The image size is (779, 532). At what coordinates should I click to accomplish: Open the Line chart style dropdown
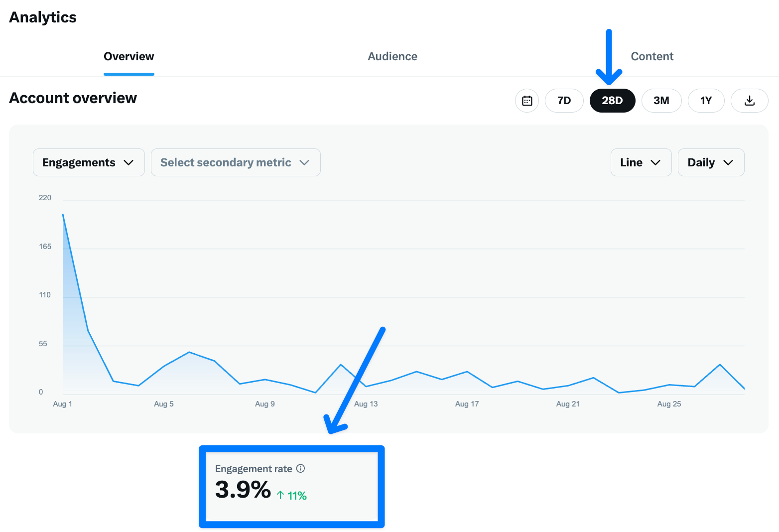pos(641,162)
